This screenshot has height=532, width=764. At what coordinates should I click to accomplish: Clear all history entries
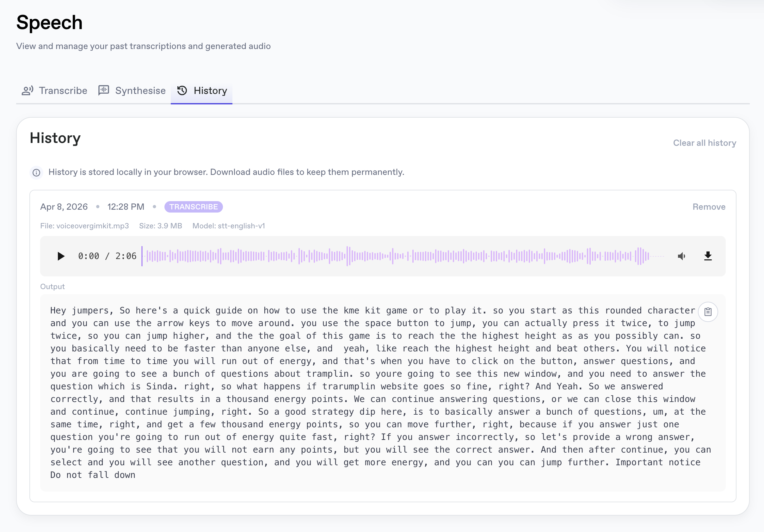tap(705, 143)
